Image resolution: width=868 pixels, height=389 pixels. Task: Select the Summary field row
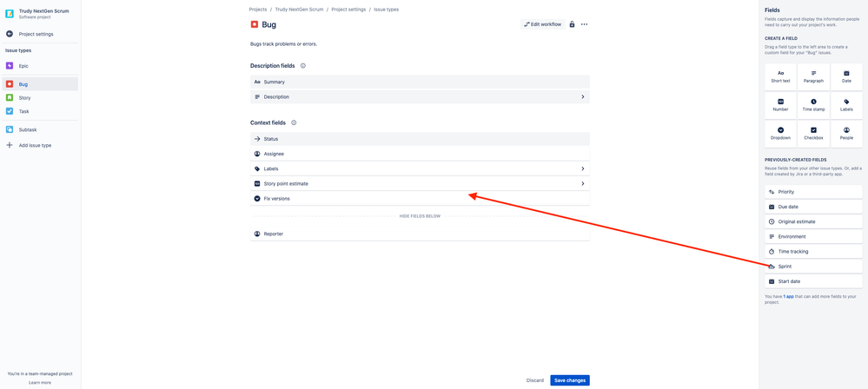[420, 82]
